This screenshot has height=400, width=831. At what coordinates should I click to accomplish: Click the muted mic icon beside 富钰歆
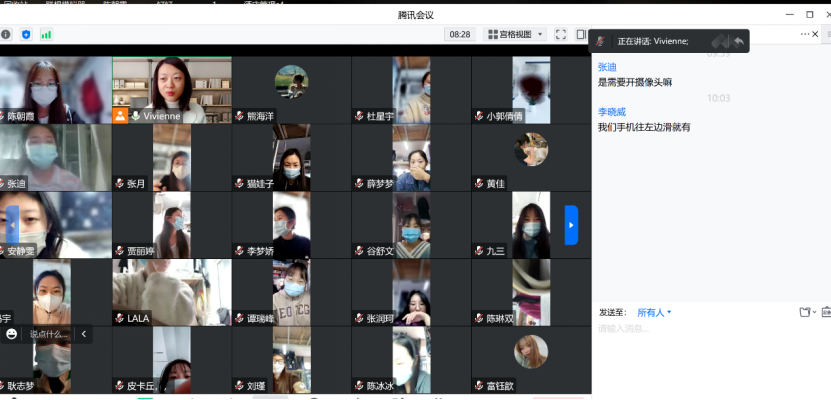479,386
